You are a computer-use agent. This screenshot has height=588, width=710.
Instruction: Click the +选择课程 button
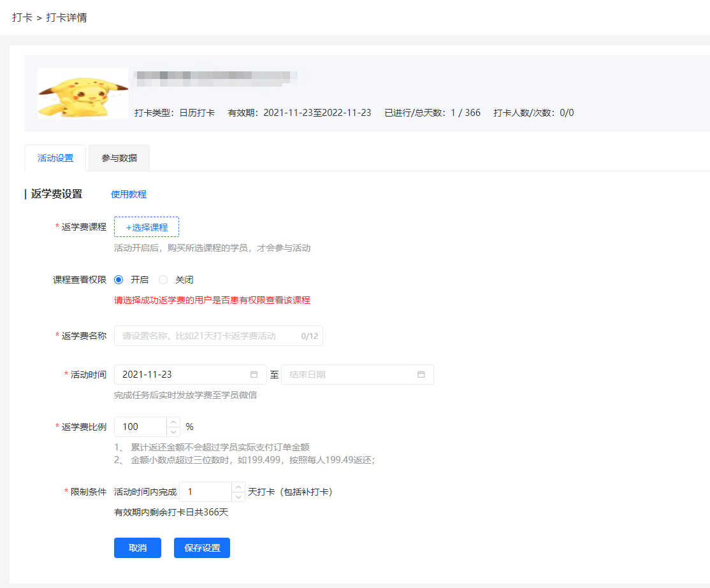click(147, 227)
